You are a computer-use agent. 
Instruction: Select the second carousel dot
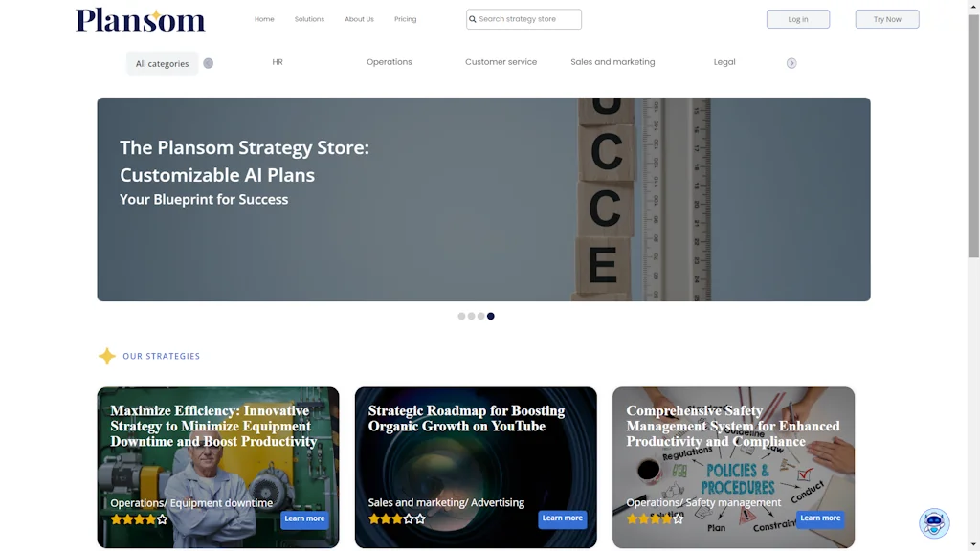coord(471,316)
